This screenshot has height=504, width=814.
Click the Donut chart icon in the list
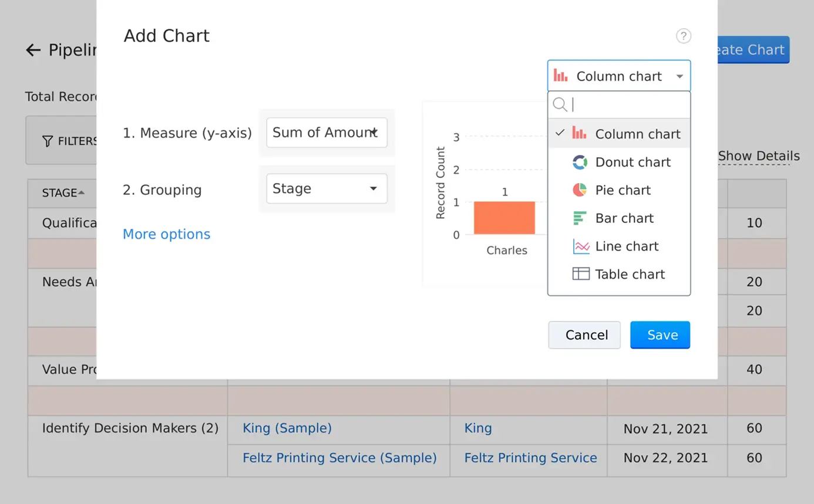(580, 162)
